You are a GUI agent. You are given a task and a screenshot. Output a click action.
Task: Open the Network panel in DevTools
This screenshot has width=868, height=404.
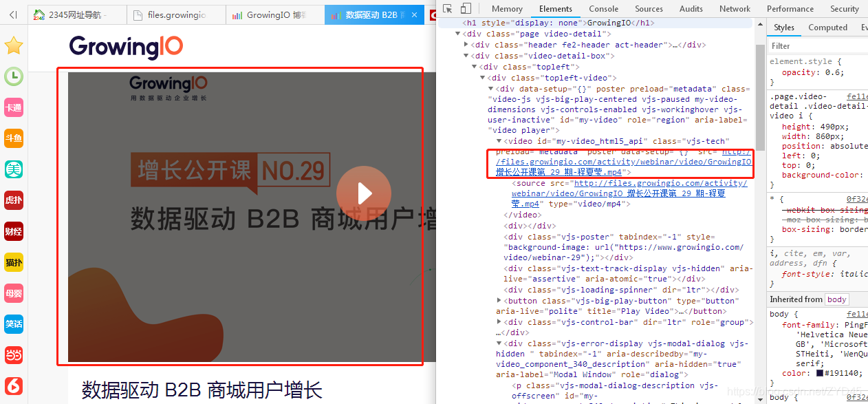[x=735, y=9]
